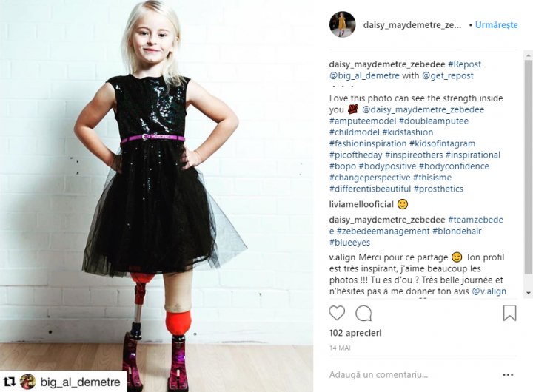Like the post with the heart icon

tap(337, 313)
